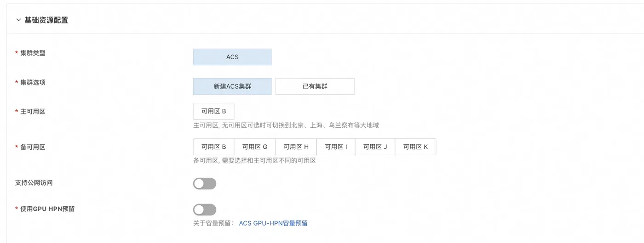644x243 pixels.
Task: Select 可用区 K as backup zone
Action: [x=415, y=147]
